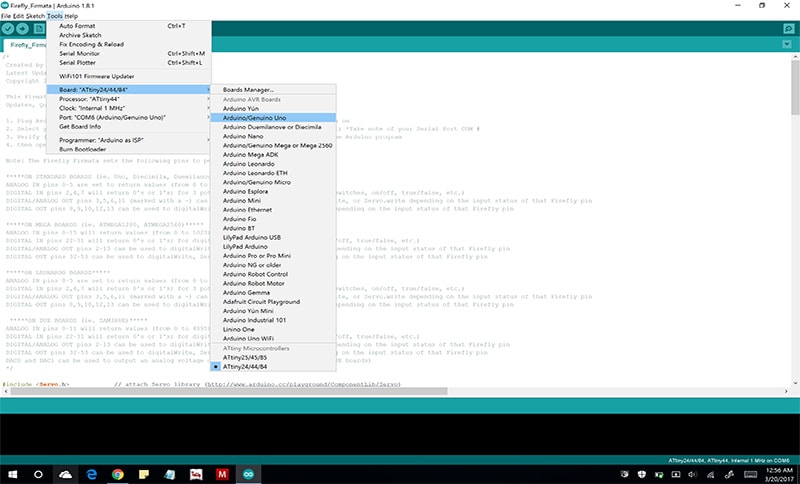Select LilyPad Arduino USB board
This screenshot has height=484, width=800.
click(273, 237)
